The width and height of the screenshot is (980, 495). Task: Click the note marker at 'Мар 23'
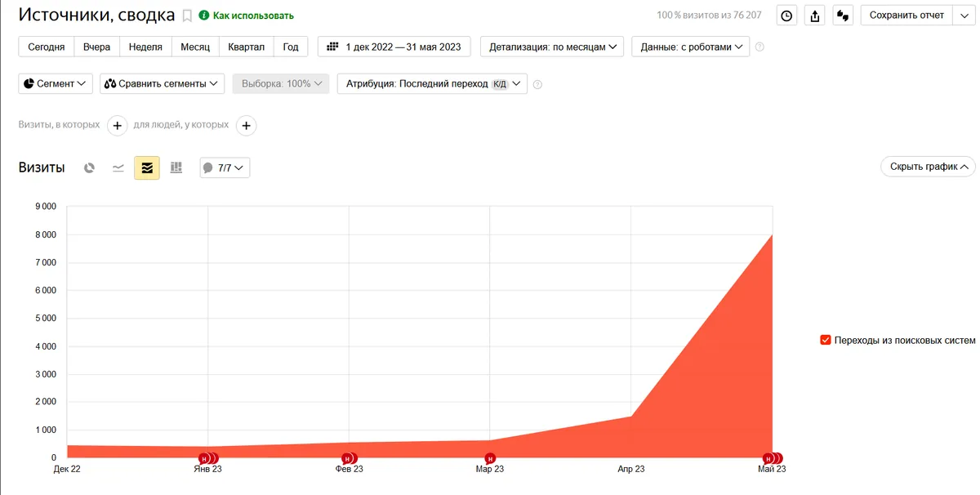coord(490,458)
